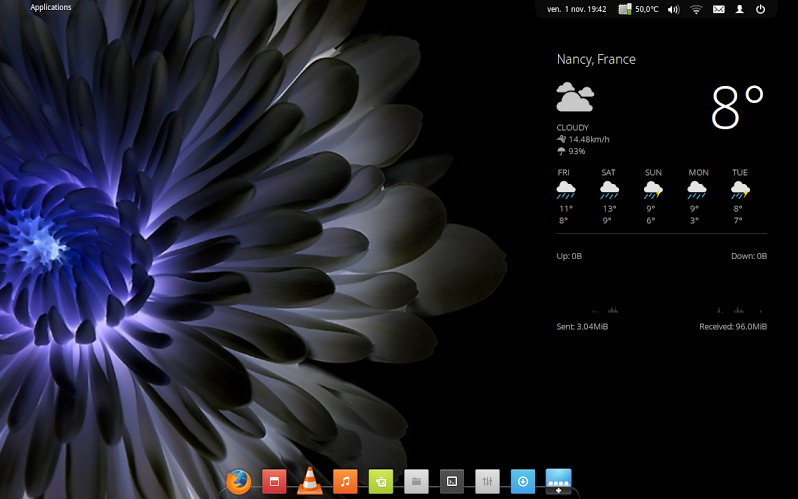Click the CLOUDY condition label

tap(573, 128)
